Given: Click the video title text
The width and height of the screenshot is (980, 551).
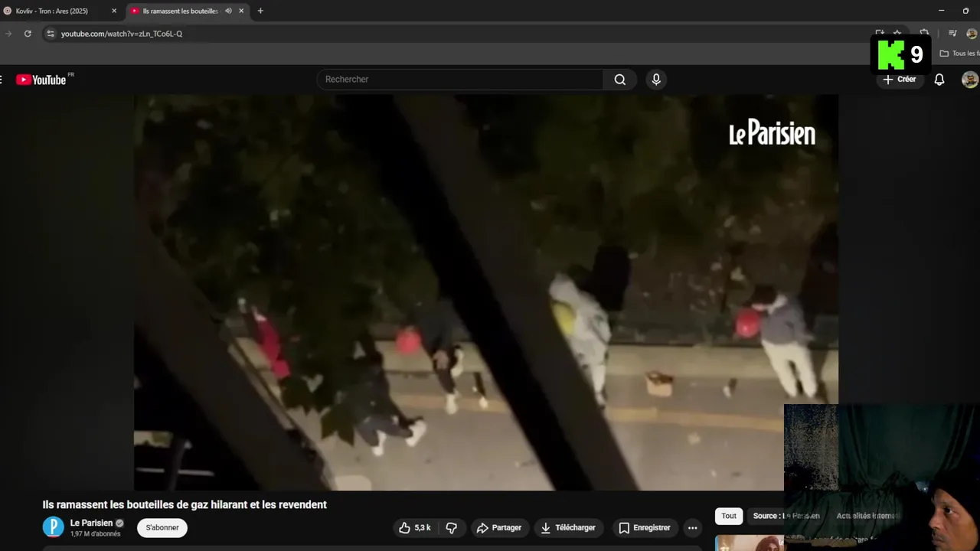Looking at the screenshot, I should click(185, 505).
